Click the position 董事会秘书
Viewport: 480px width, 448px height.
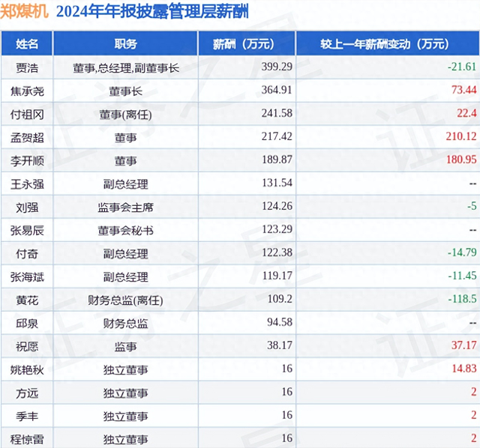tap(125, 230)
